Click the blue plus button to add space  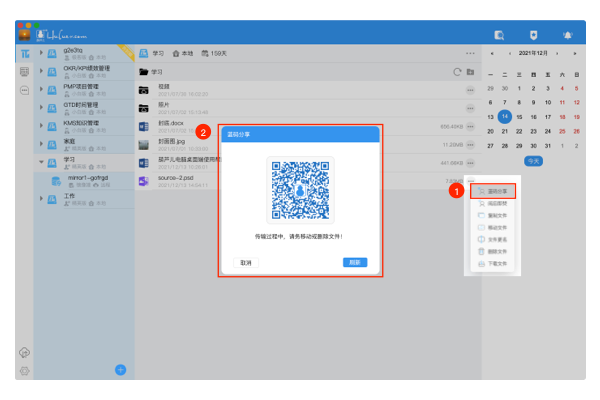tap(121, 370)
